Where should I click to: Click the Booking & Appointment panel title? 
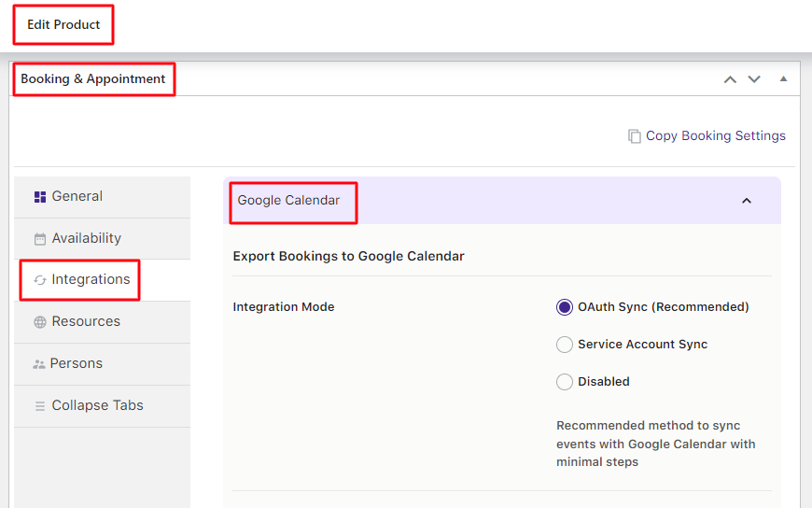tap(92, 78)
